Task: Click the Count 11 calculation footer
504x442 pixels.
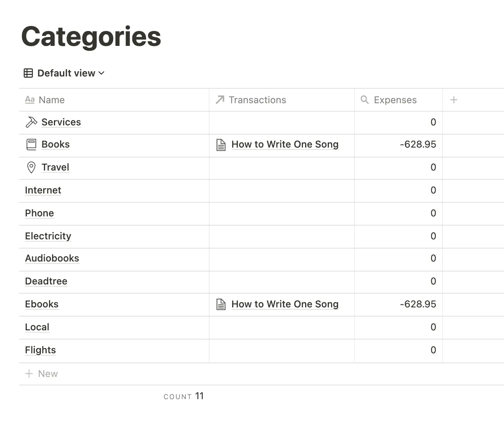Action: (184, 396)
